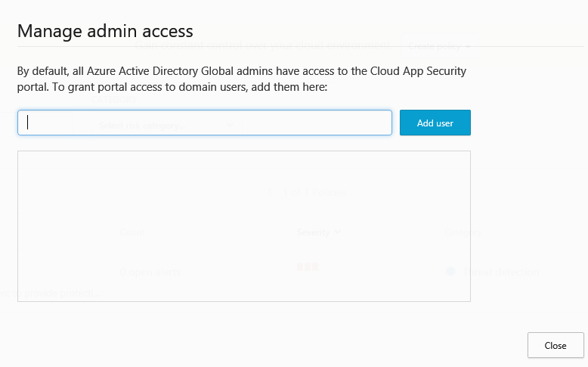Click the Threat detection category icon
The image size is (588, 367).
click(x=450, y=272)
